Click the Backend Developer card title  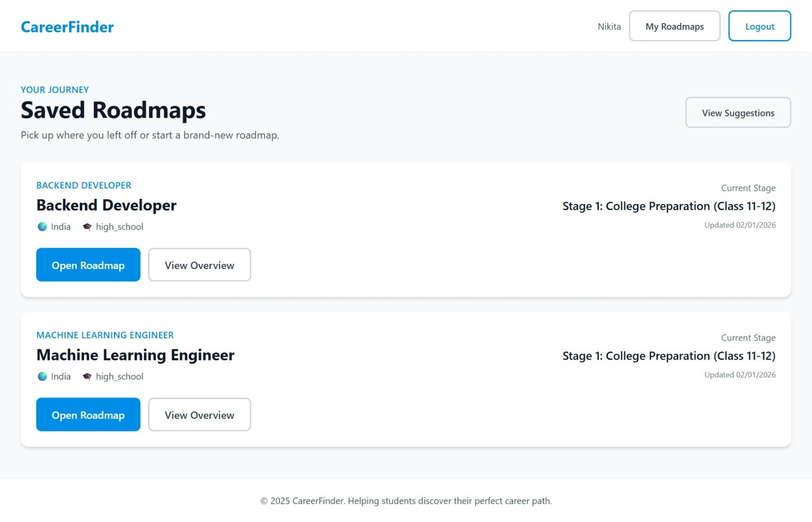pos(107,205)
